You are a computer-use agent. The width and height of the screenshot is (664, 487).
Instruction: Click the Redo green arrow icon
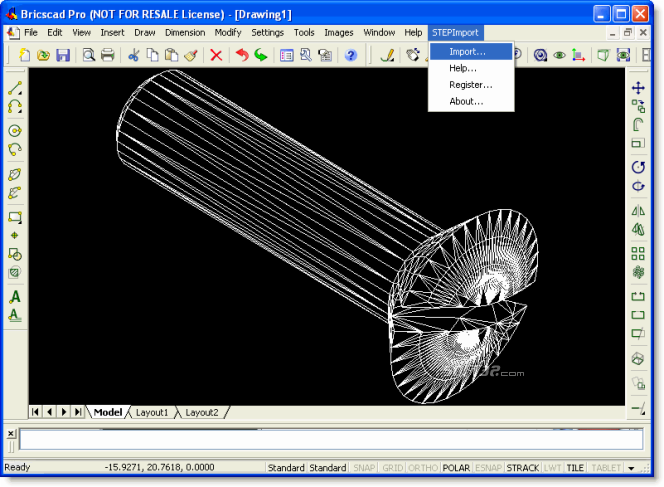(261, 55)
